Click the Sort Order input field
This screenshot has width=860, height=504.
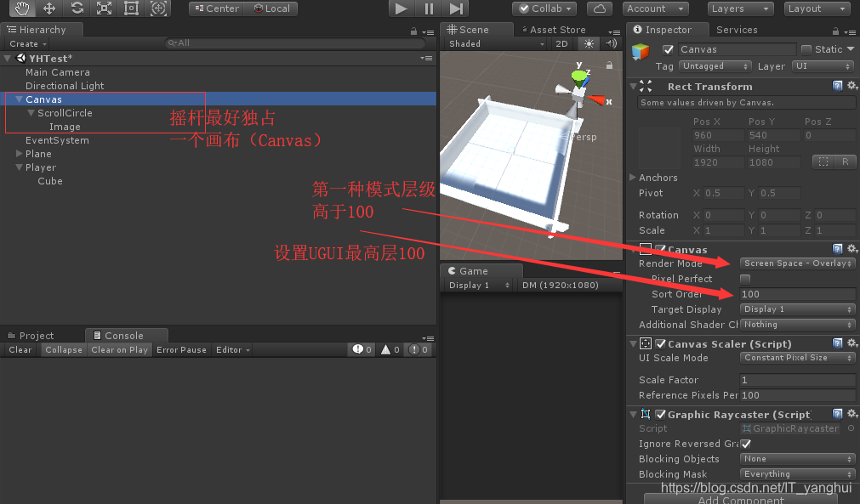796,294
